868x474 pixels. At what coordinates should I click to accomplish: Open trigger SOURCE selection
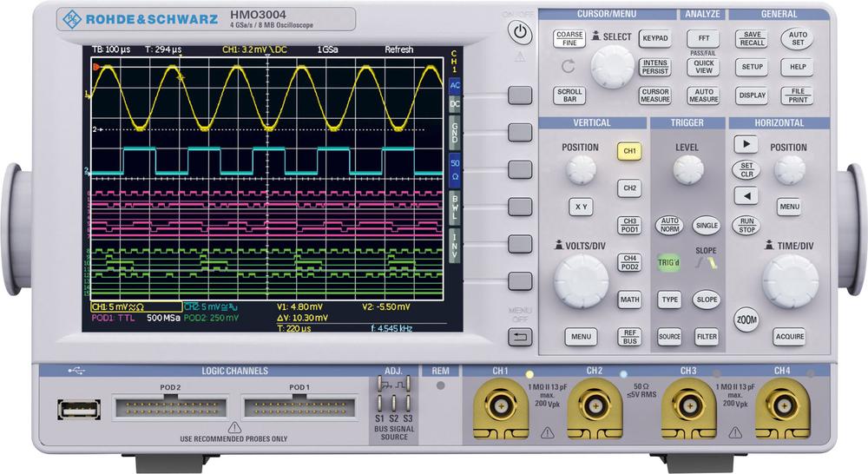pyautogui.click(x=668, y=337)
